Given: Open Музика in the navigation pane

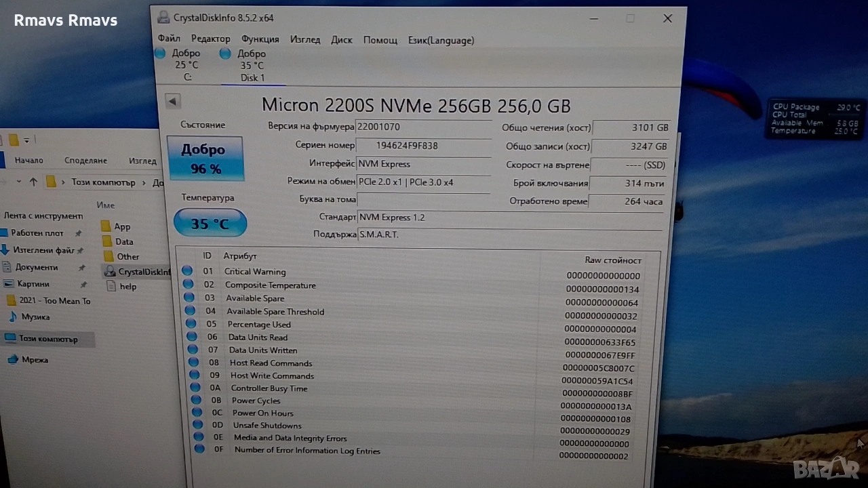Looking at the screenshot, I should (x=35, y=317).
